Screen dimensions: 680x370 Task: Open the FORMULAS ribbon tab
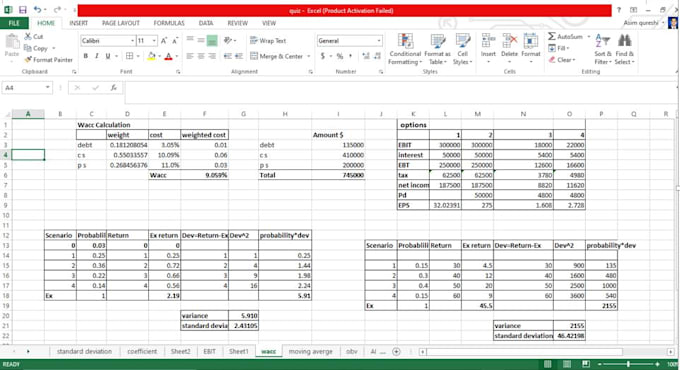169,23
